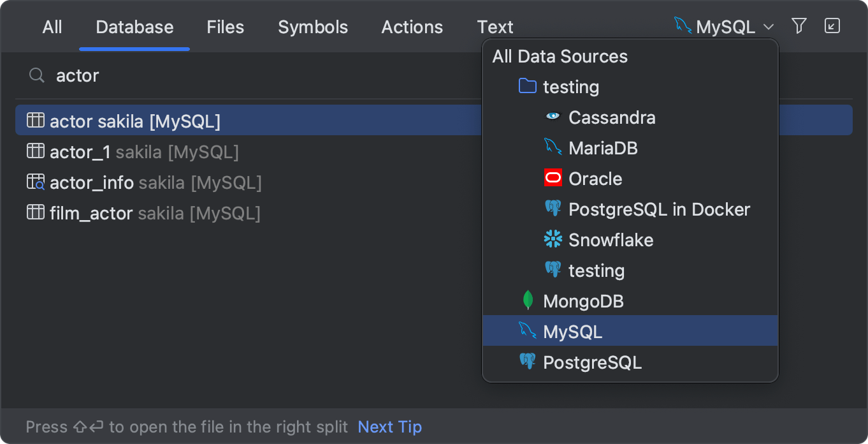Screen dimensions: 868x444
Task: Switch to the Actions tab
Action: click(x=412, y=27)
